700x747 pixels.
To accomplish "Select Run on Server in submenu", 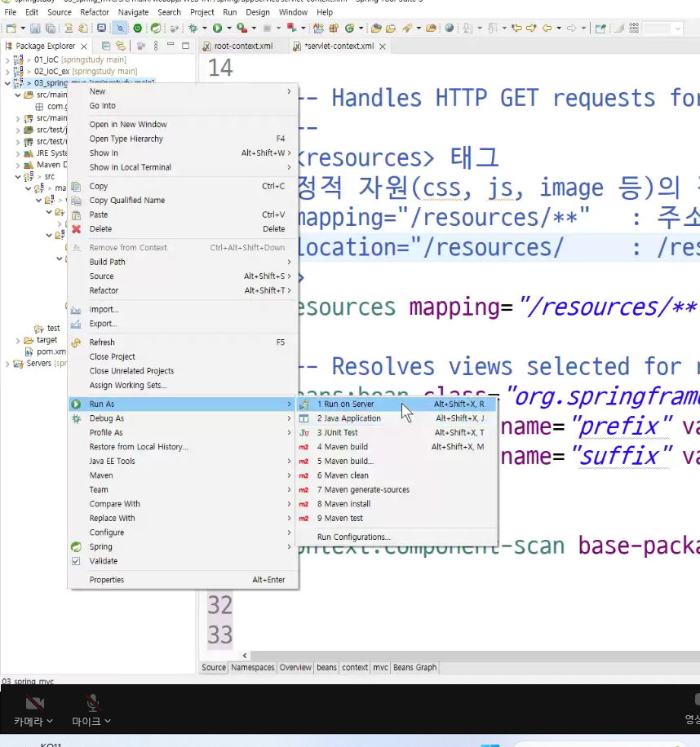I will click(x=397, y=404).
